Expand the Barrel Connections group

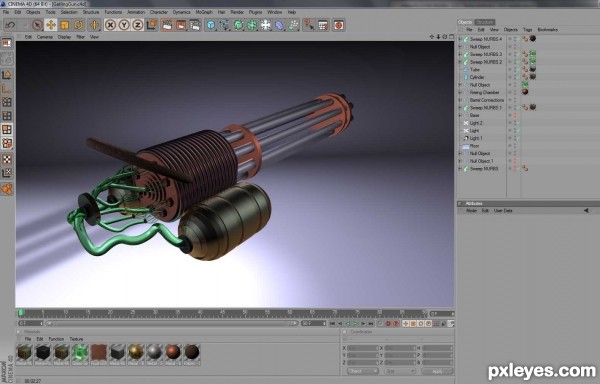coord(460,100)
